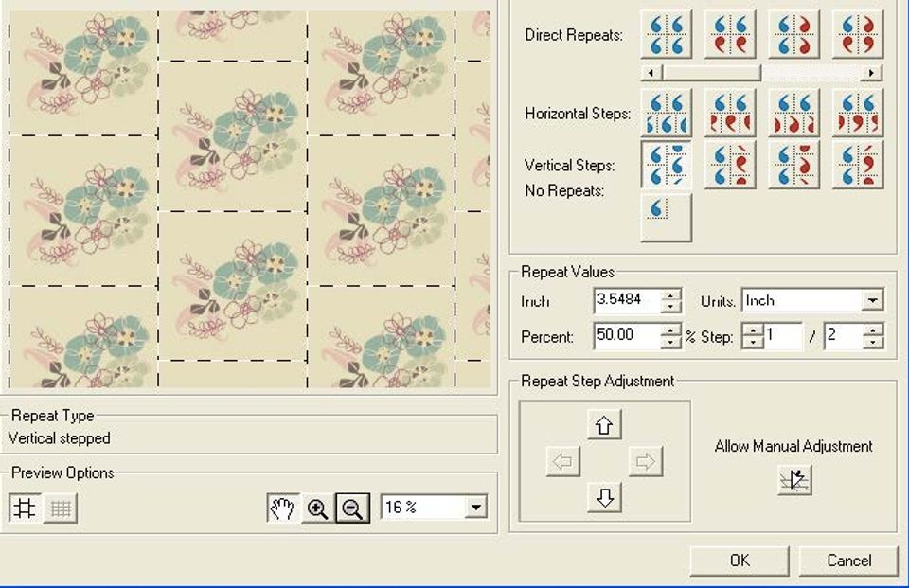Click the Percent field showing 50.00

627,336
